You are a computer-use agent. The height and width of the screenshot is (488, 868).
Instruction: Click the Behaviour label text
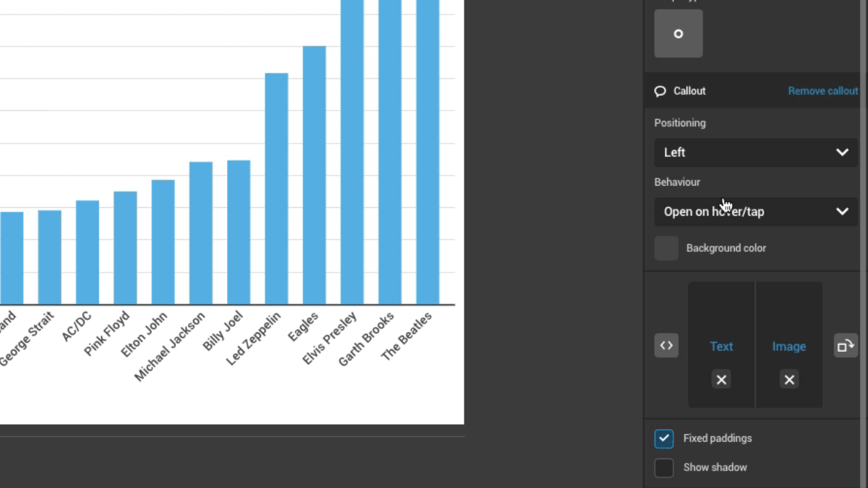[x=678, y=182]
